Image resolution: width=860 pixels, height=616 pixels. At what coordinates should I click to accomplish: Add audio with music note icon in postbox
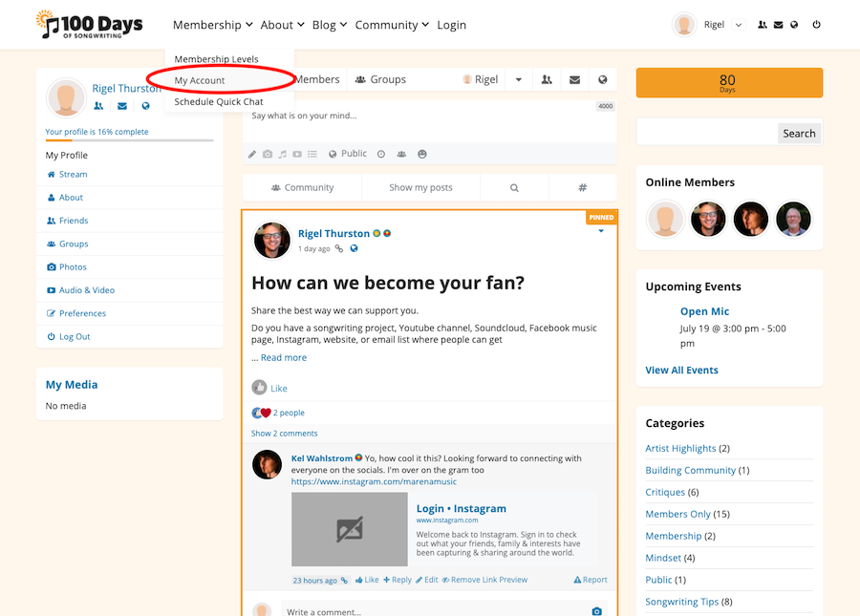[283, 155]
